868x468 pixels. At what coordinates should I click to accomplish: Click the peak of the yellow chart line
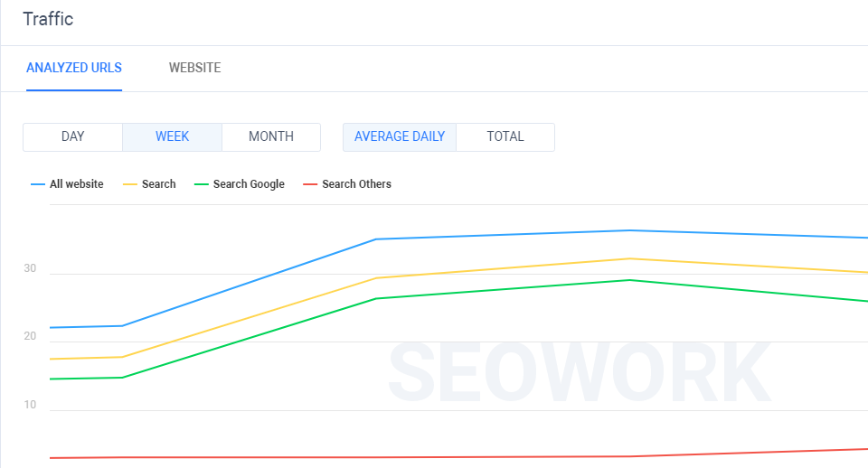click(630, 259)
